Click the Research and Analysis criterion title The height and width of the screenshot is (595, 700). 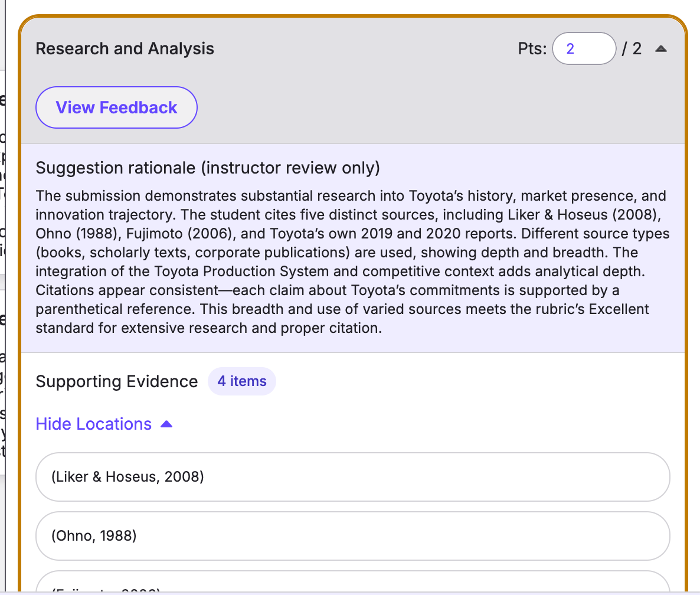point(125,48)
